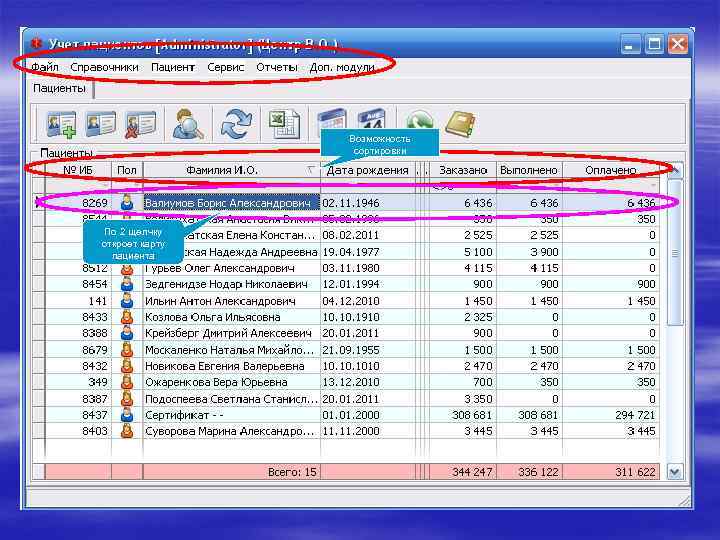Select patient Валиумов Борис Александрович
720x540 pixels.
[231, 202]
